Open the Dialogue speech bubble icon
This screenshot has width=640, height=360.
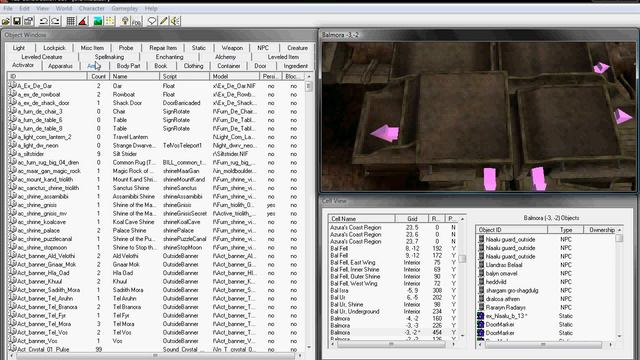click(152, 21)
